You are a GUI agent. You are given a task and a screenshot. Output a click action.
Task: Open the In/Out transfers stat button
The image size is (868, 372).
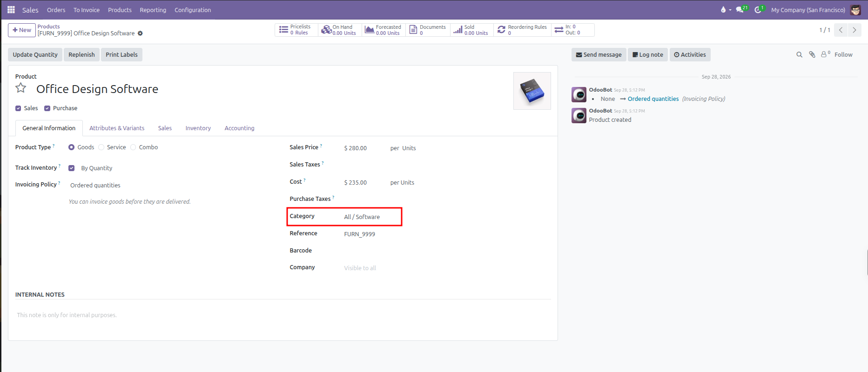point(572,30)
